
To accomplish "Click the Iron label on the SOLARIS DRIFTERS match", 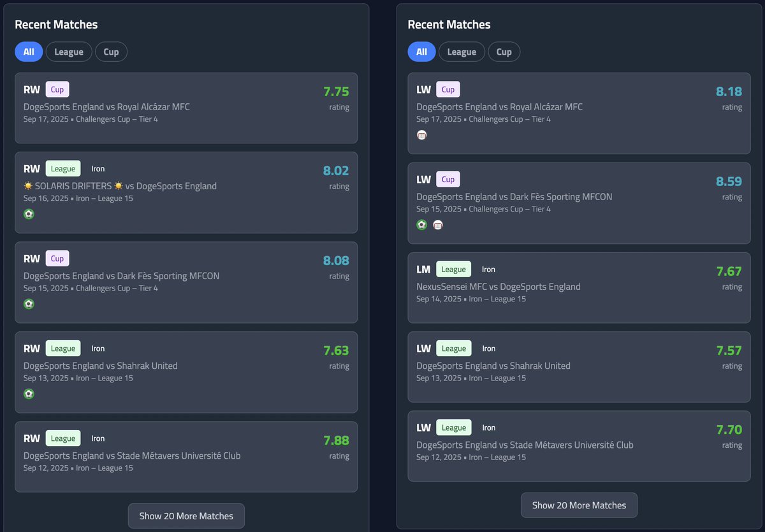I will click(x=98, y=169).
